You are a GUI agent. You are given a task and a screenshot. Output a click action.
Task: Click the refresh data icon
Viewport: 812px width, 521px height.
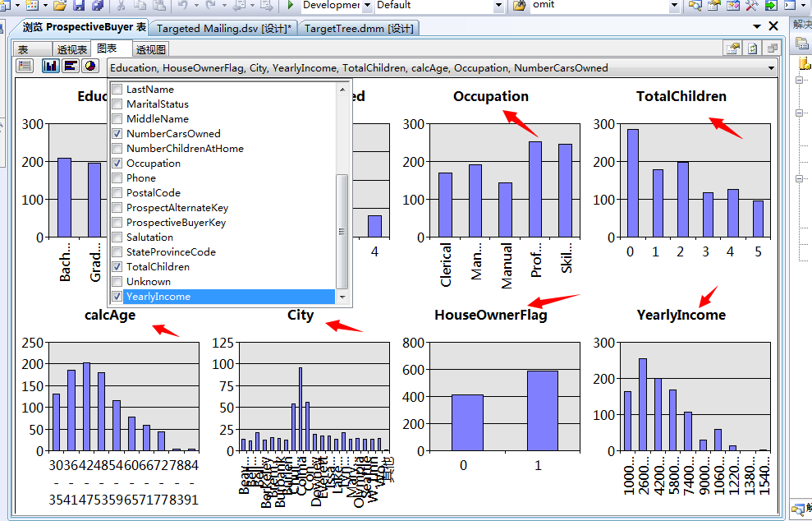point(752,48)
